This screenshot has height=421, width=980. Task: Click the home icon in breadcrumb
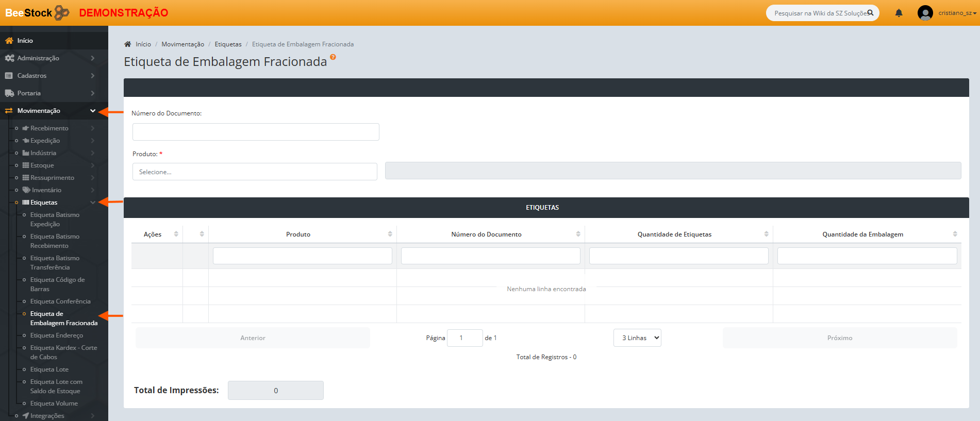tap(128, 44)
